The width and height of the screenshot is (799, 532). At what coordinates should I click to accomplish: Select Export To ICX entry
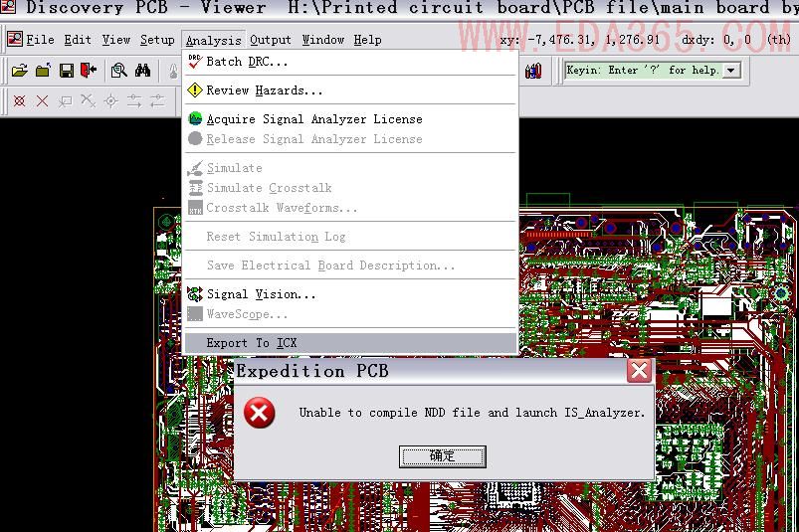pyautogui.click(x=350, y=343)
